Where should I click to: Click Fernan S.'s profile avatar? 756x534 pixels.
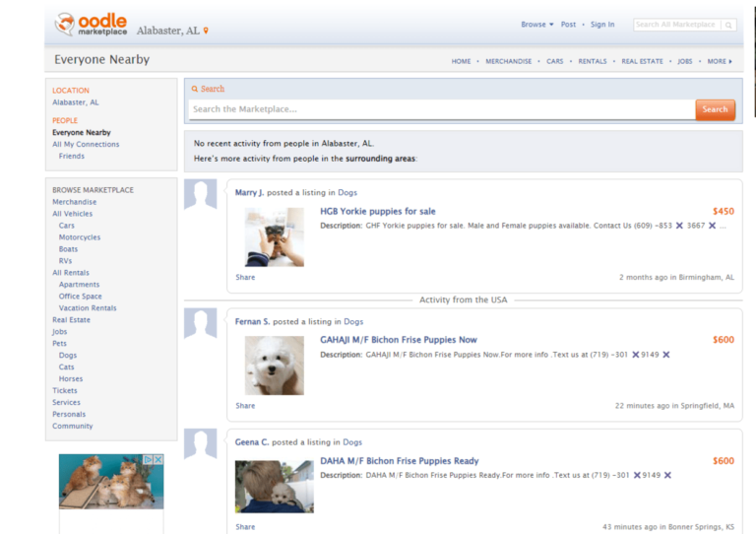click(x=200, y=323)
